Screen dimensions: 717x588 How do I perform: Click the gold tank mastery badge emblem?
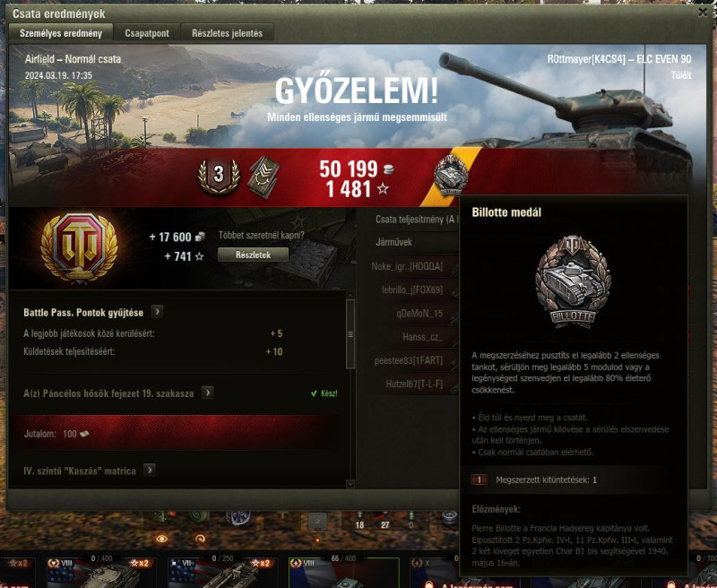point(79,247)
